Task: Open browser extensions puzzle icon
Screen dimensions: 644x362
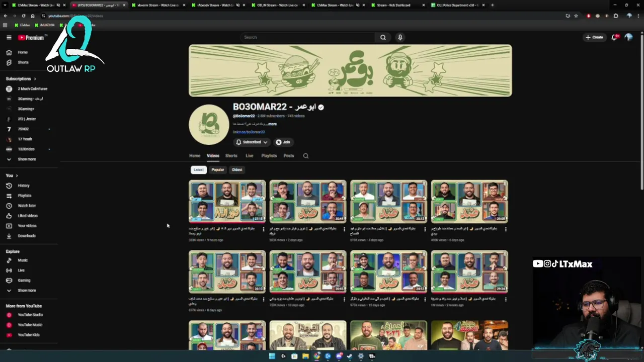Action: (616, 16)
